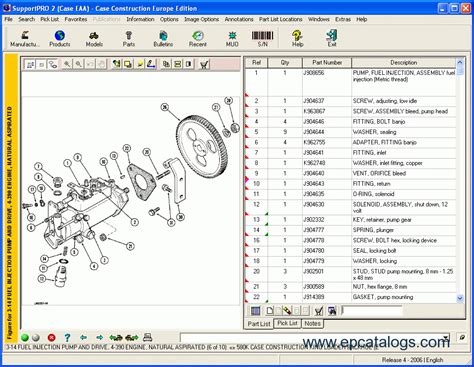Click the checkmark cart icon under parts list
The width and height of the screenshot is (474, 367).
[319, 311]
